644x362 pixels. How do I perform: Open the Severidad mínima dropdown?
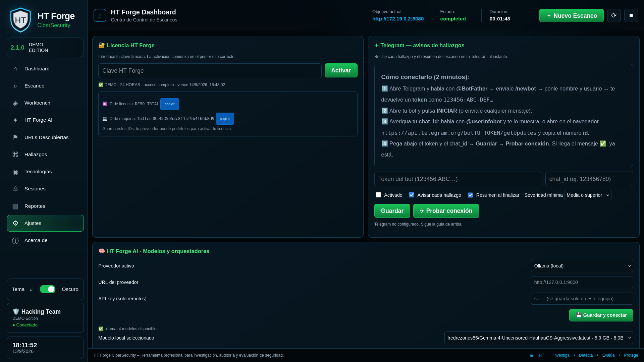(588, 195)
